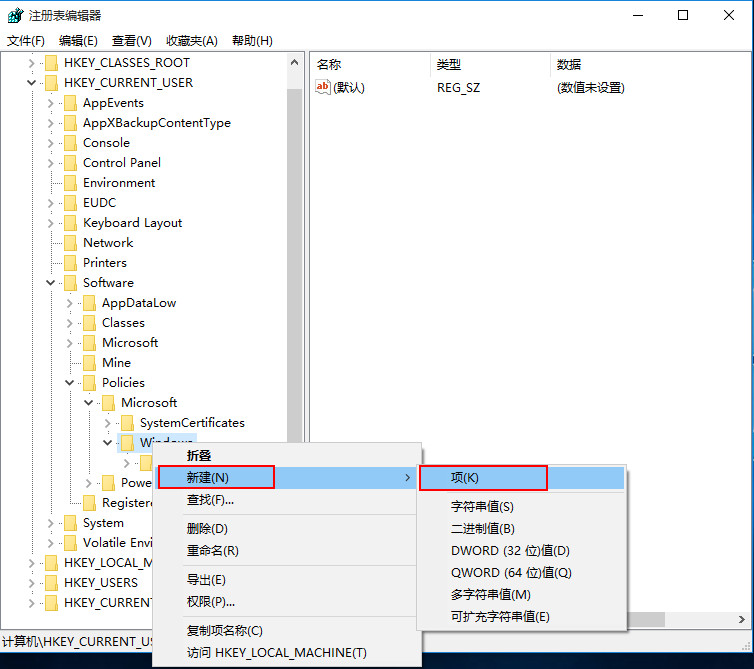Screen dimensions: 754x669
Task: Click the AppDataLow folder icon
Action: [x=89, y=303]
